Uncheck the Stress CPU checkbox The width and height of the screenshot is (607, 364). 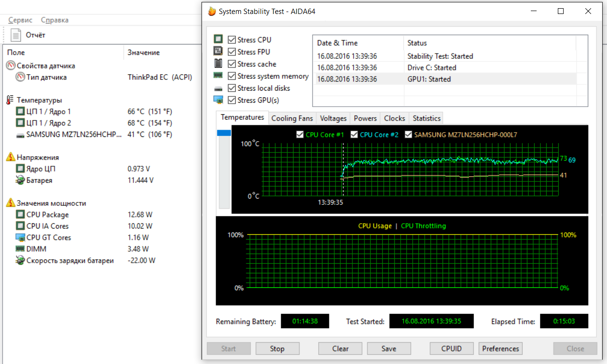[232, 40]
